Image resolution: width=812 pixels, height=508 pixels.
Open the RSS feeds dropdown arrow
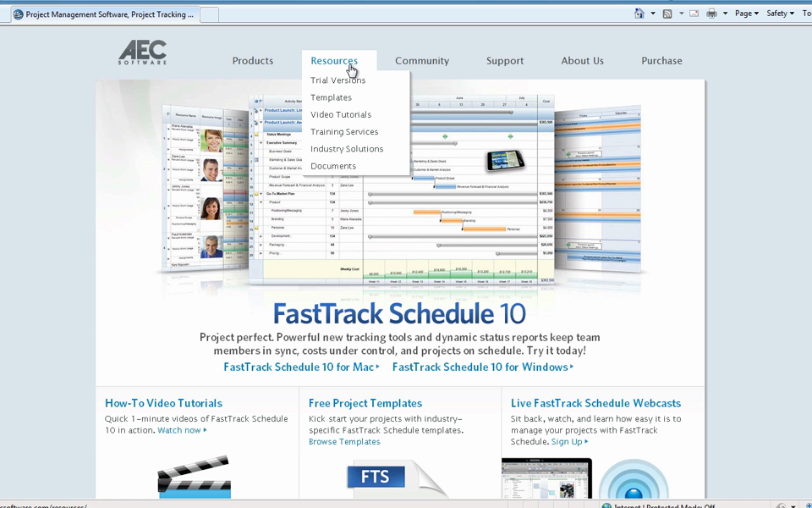[x=681, y=14]
